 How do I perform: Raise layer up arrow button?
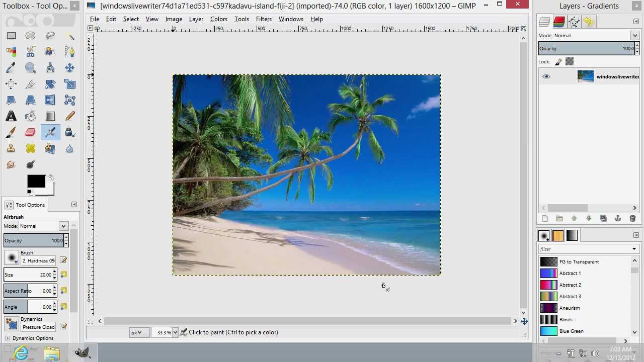coord(574,219)
